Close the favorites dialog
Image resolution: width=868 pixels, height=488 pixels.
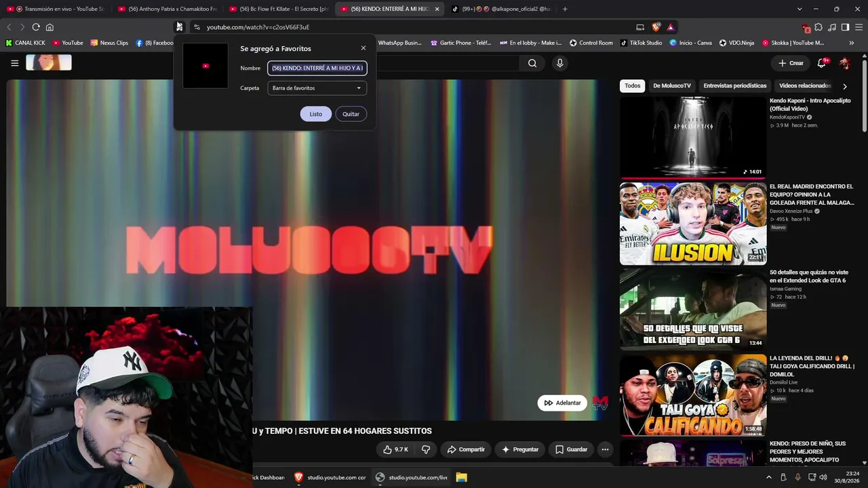(363, 48)
